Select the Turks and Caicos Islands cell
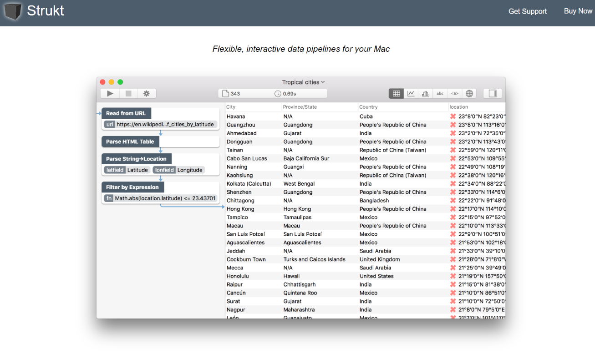595x364 pixels. click(314, 259)
